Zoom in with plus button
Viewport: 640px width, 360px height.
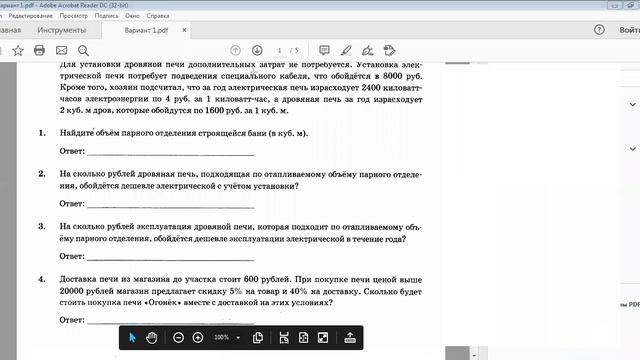[x=198, y=338]
